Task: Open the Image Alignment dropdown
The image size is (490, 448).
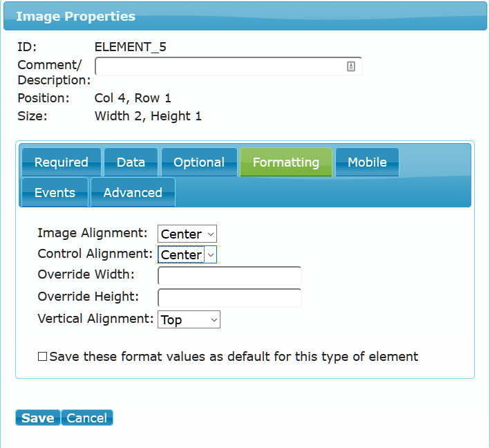Action: click(187, 234)
